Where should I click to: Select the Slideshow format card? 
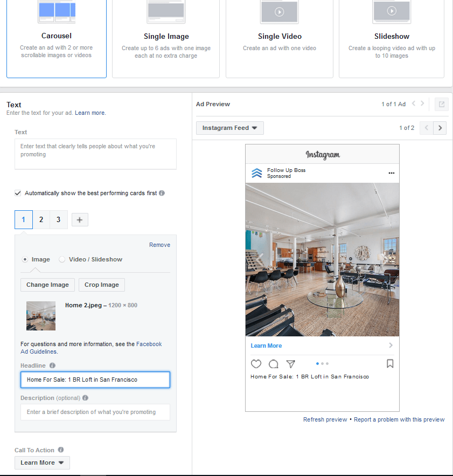[x=392, y=39]
